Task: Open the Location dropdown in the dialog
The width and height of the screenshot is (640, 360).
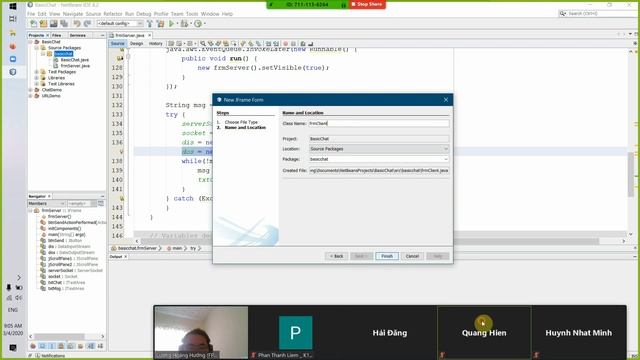Action: click(x=446, y=149)
